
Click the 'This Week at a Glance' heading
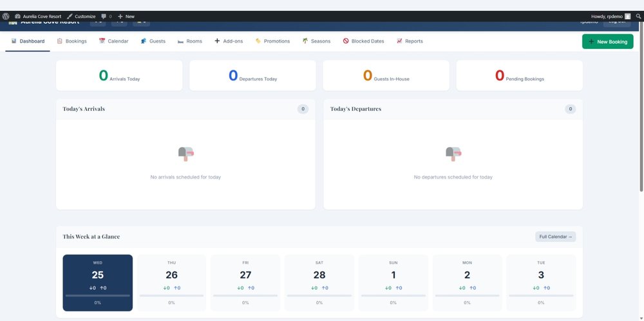[91, 237]
